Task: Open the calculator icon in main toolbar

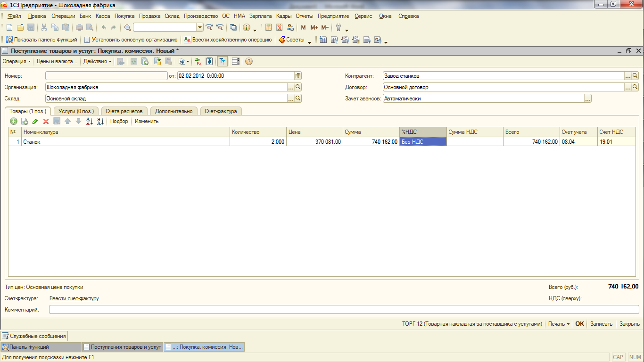Action: 269,27
